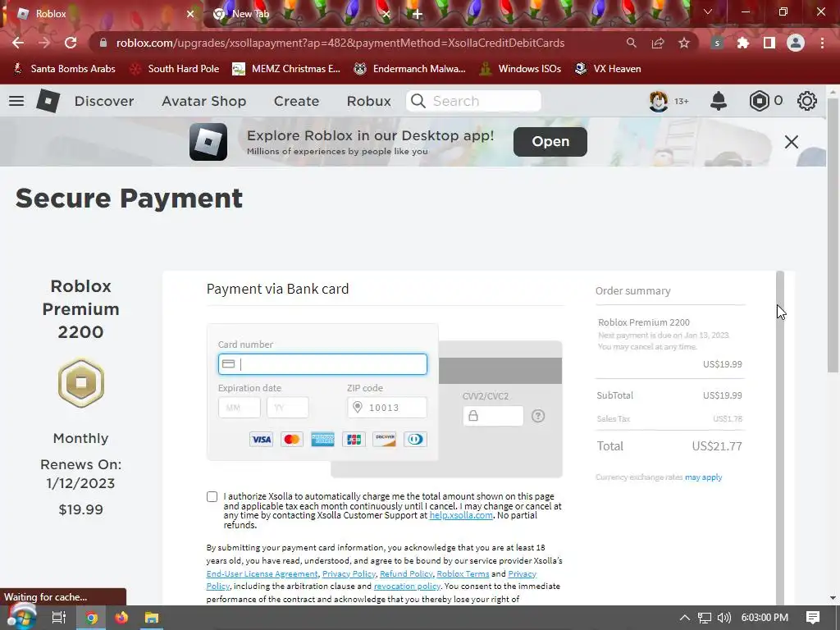Viewport: 840px width, 630px height.
Task: Open the Chrome three-dot menu
Action: (x=822, y=43)
